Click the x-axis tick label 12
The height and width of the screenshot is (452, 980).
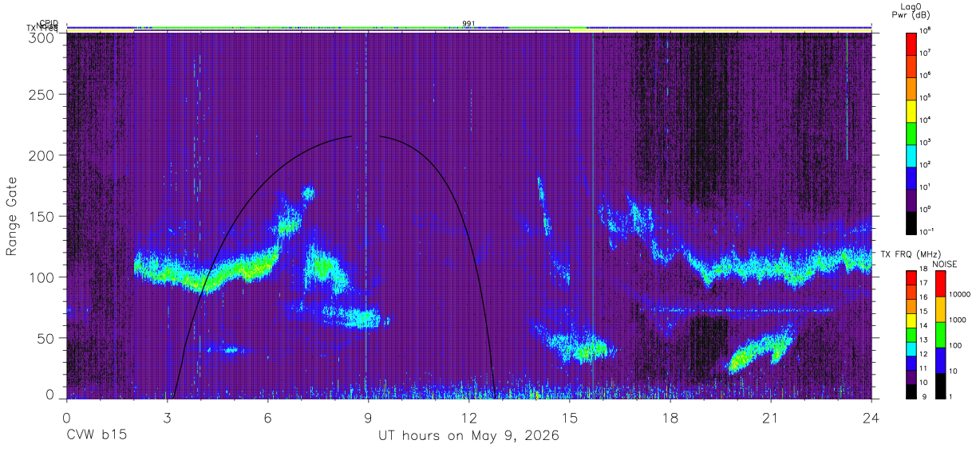tap(469, 417)
